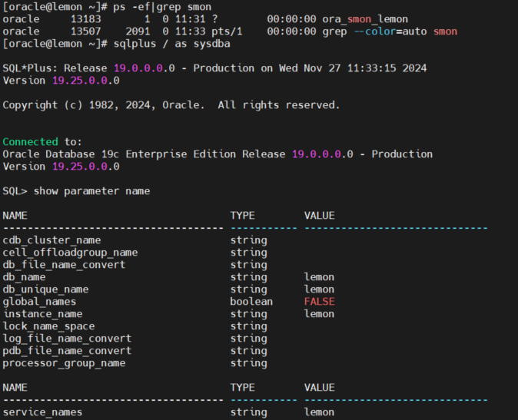Click the 'boolean' type of global_names
The height and width of the screenshot is (420, 518).
point(251,302)
